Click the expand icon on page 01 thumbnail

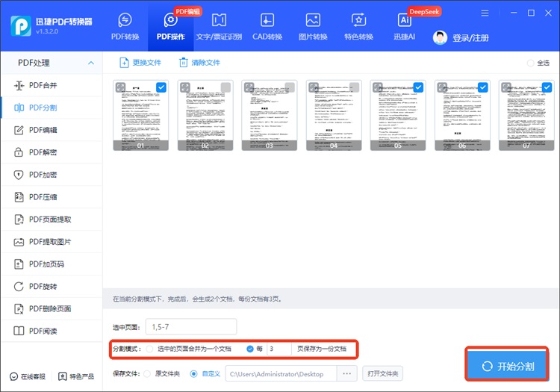pyautogui.click(x=119, y=87)
